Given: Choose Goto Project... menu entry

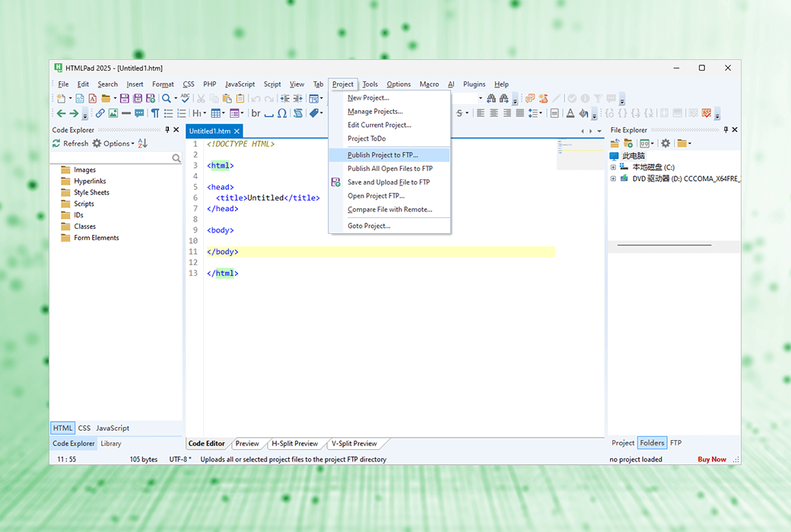Looking at the screenshot, I should point(389,226).
